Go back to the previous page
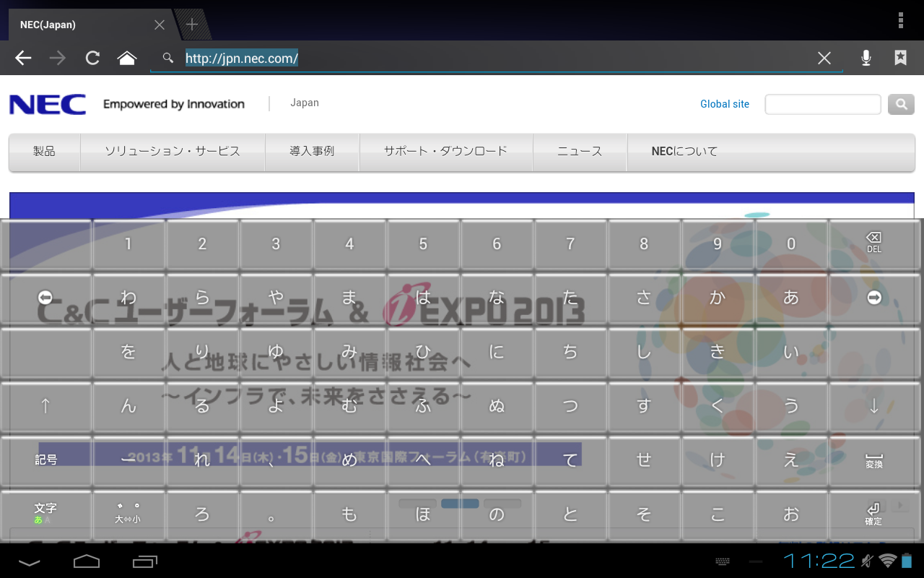The height and width of the screenshot is (578, 924). click(24, 59)
